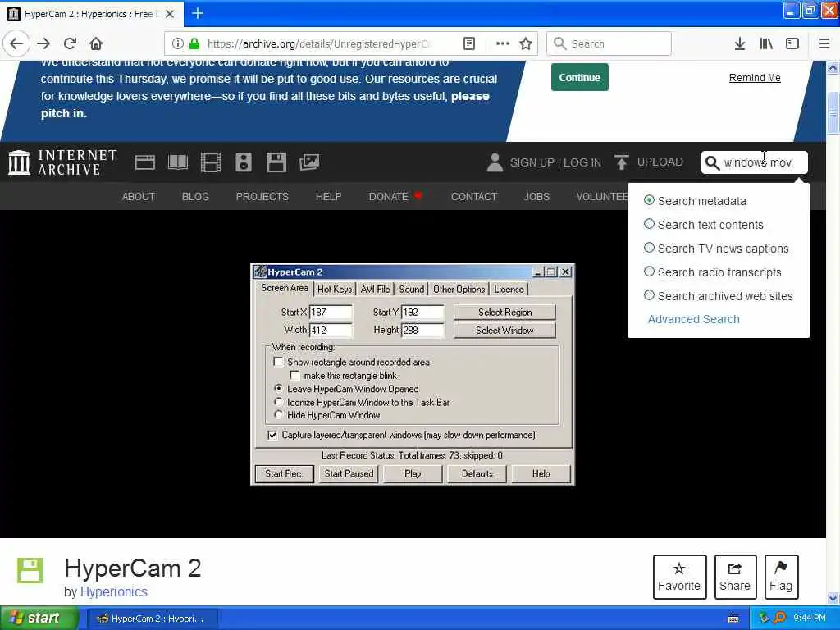Open the Video film-strip icon

[211, 162]
